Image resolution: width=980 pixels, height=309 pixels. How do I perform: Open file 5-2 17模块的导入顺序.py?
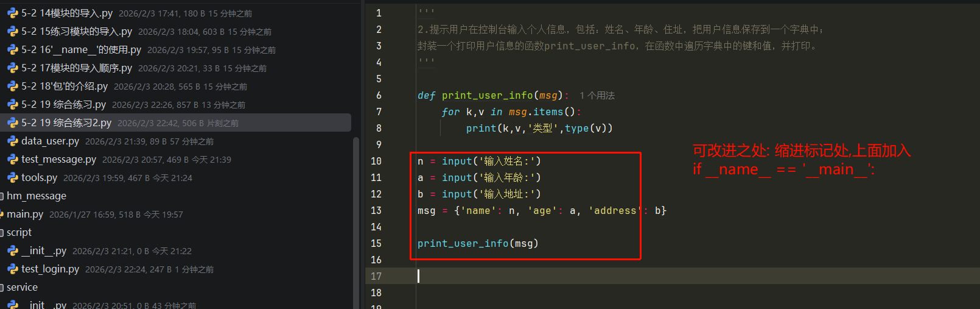(x=77, y=68)
